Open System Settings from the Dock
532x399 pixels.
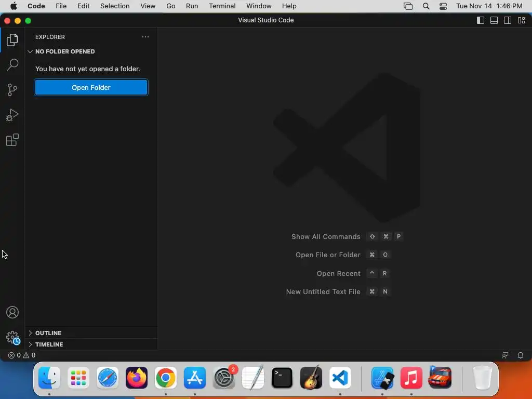(224, 378)
